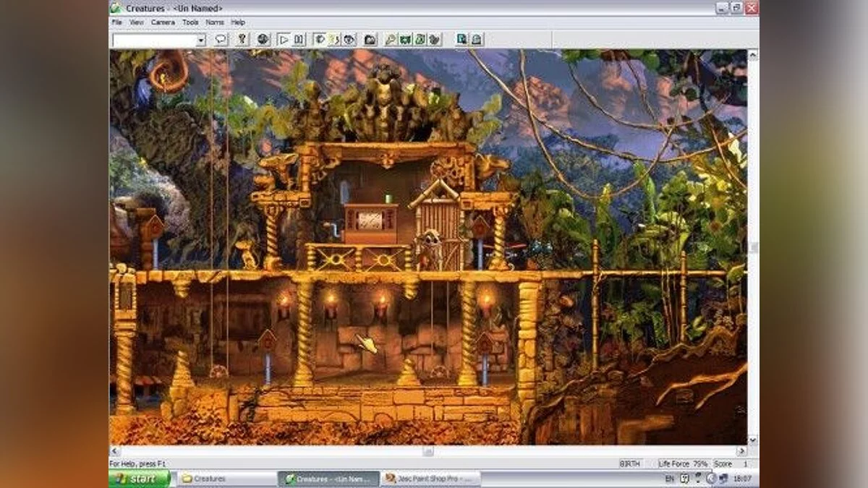Click the speech bubble icon in toolbar
The height and width of the screenshot is (488, 868).
[x=221, y=40]
